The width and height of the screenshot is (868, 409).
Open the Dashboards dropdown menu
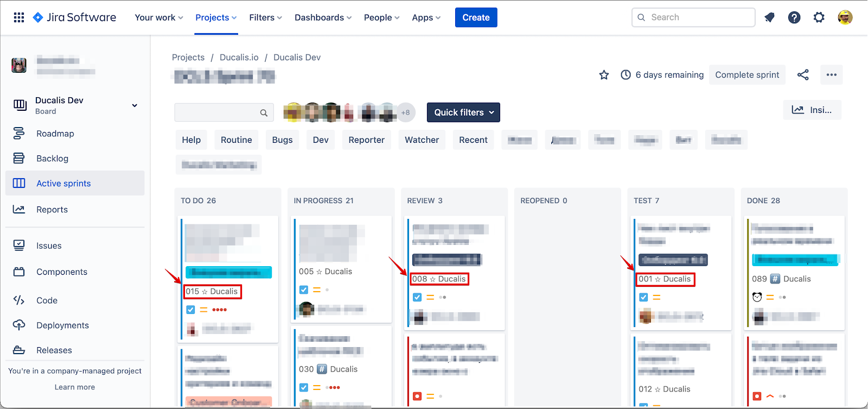point(323,17)
